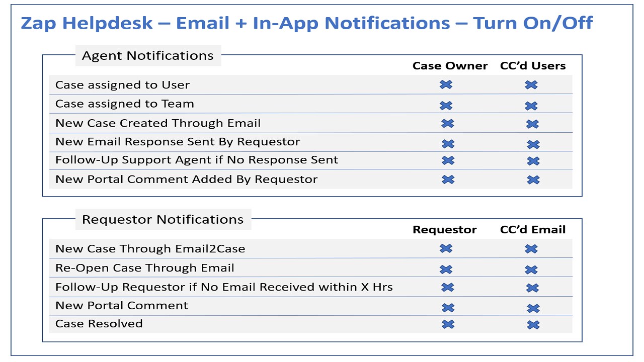Select the CC'd Email column header
This screenshot has width=644, height=362.
(x=533, y=230)
